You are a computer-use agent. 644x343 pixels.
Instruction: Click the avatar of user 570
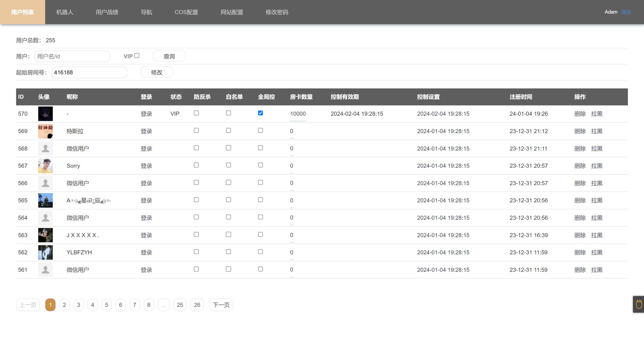tap(45, 114)
